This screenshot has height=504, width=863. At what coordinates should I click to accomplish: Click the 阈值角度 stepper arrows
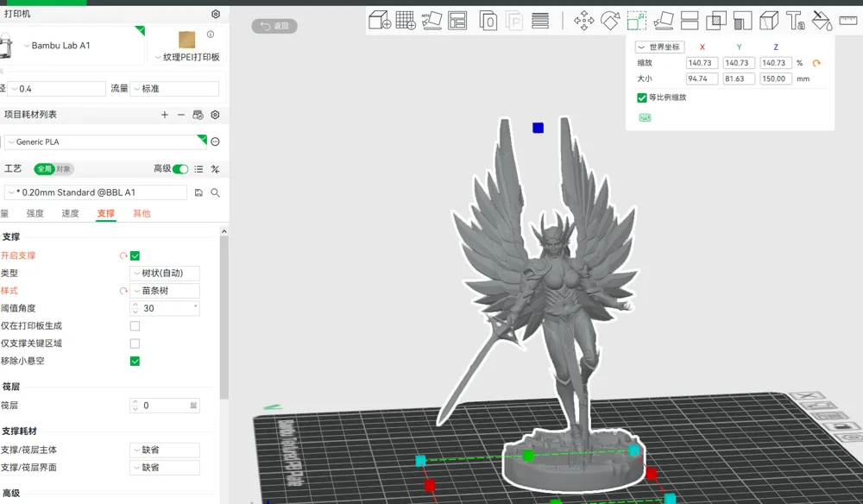[135, 309]
